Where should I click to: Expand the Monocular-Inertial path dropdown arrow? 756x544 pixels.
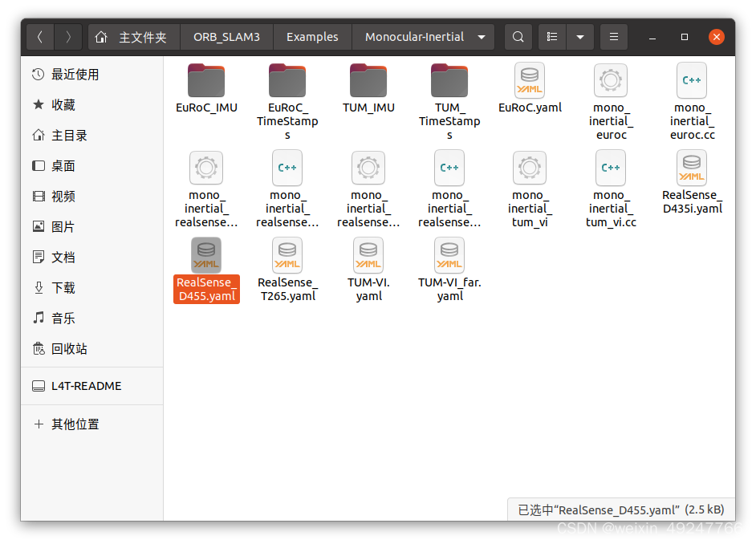pyautogui.click(x=482, y=37)
